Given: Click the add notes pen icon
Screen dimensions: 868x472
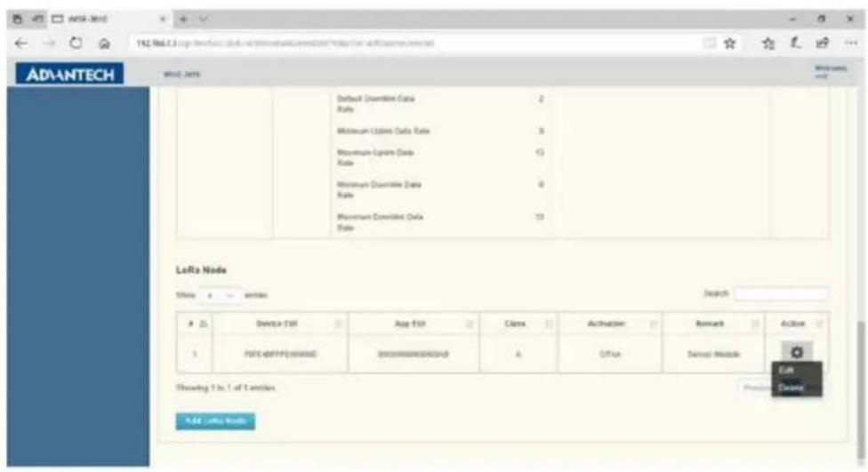Looking at the screenshot, I should 795,44.
